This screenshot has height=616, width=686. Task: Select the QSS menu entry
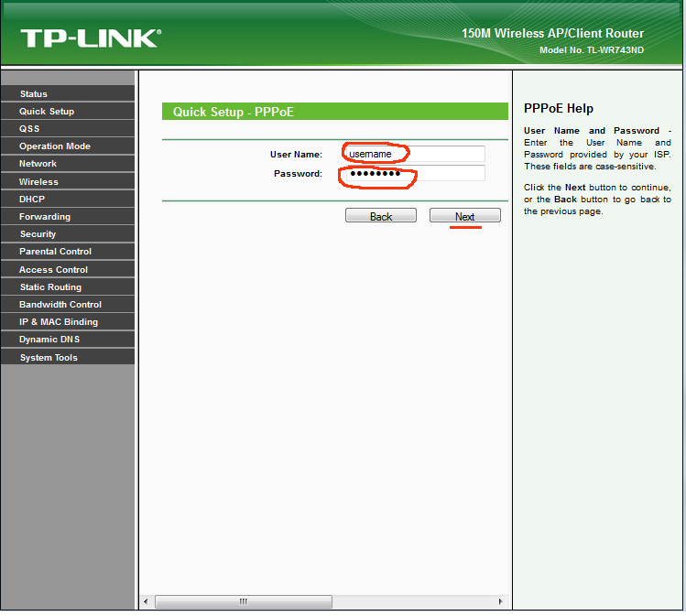[x=68, y=128]
